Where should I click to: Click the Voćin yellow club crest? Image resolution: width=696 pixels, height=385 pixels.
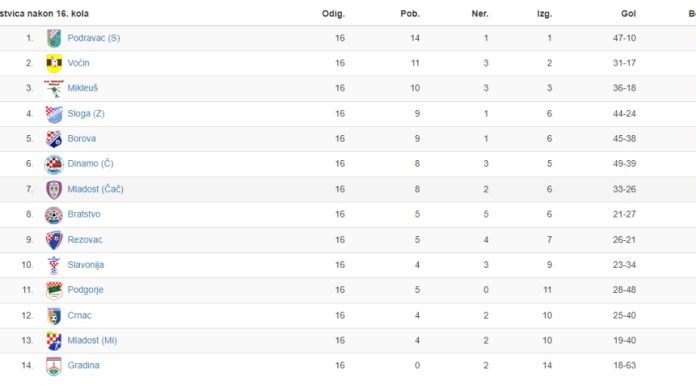(54, 63)
